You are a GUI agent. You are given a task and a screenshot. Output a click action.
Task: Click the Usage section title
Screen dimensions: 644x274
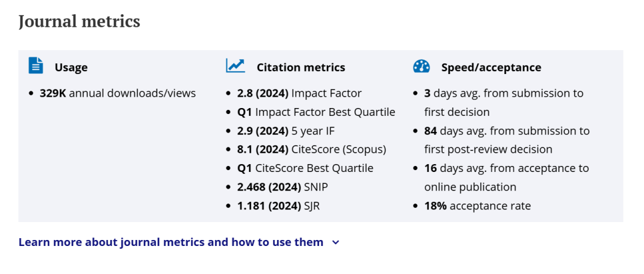click(71, 67)
